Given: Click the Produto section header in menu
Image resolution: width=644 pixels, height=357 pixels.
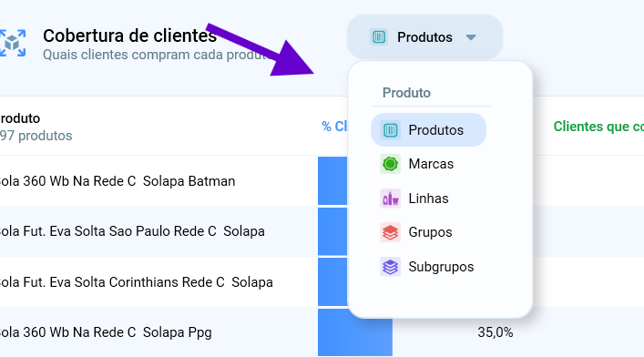Looking at the screenshot, I should [406, 93].
